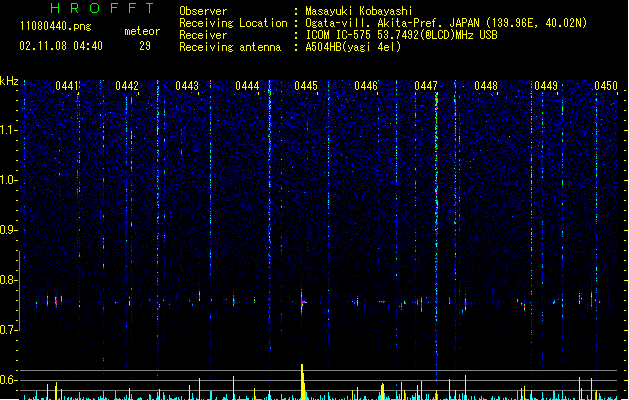629x400 pixels.
Task: Click the 0449 time marker
Action: click(546, 86)
